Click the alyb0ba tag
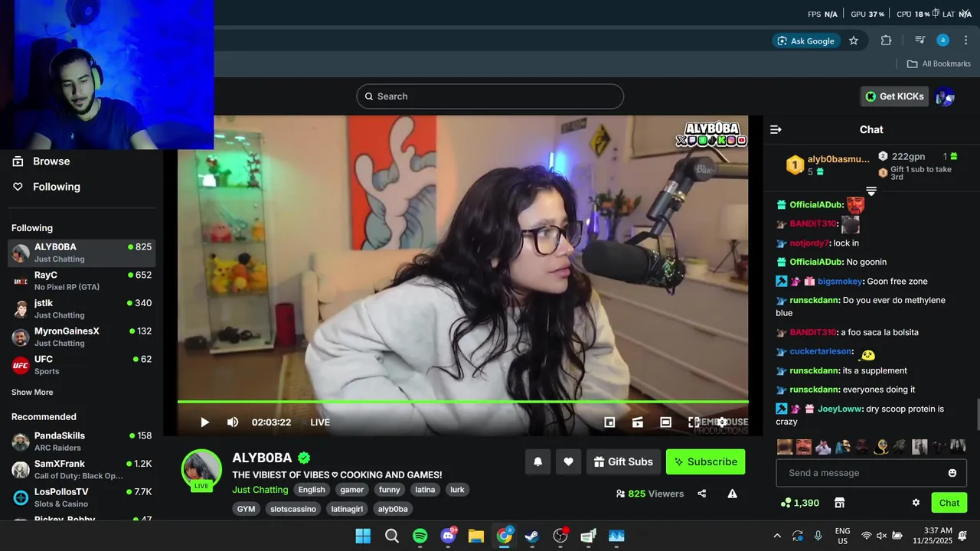Viewport: 980px width, 551px height. click(x=393, y=509)
